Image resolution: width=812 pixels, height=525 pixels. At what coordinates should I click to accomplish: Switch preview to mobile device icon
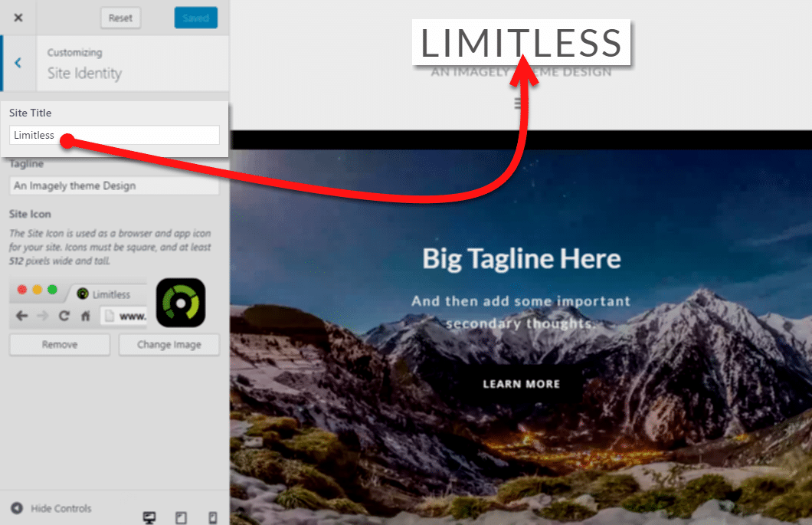[x=212, y=517]
